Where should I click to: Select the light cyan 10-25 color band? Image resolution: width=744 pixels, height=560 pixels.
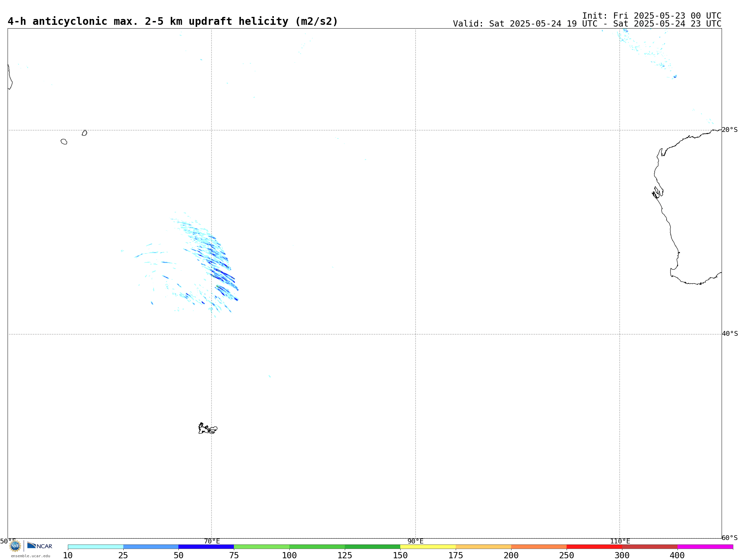pyautogui.click(x=95, y=547)
